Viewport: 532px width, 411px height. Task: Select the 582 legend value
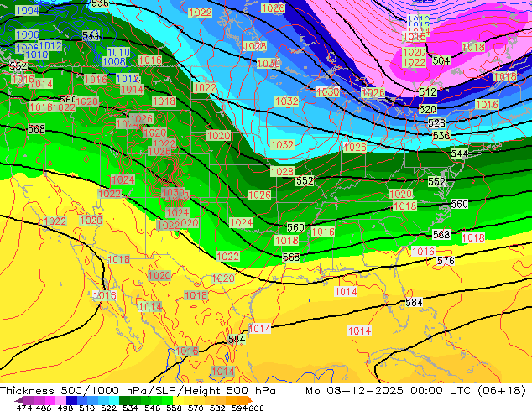pyautogui.click(x=217, y=408)
